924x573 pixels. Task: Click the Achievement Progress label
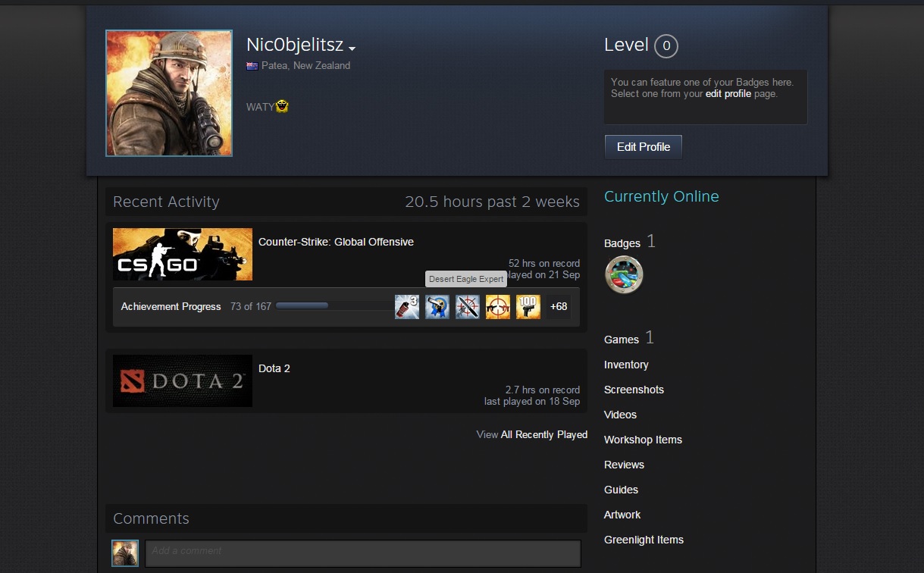coord(171,307)
